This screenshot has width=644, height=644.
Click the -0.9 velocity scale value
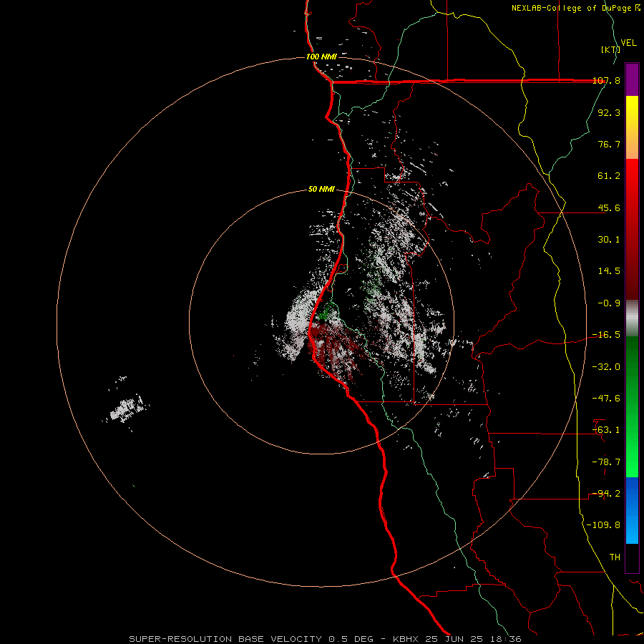pos(609,303)
